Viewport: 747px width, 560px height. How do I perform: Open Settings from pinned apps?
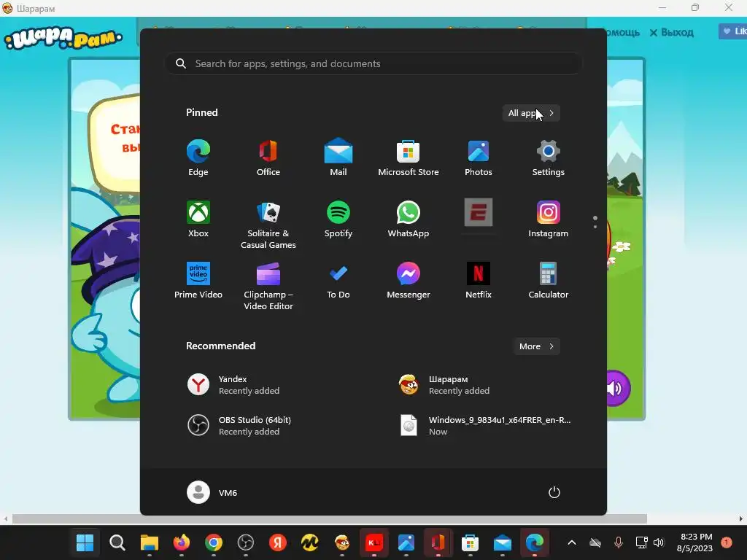(549, 157)
